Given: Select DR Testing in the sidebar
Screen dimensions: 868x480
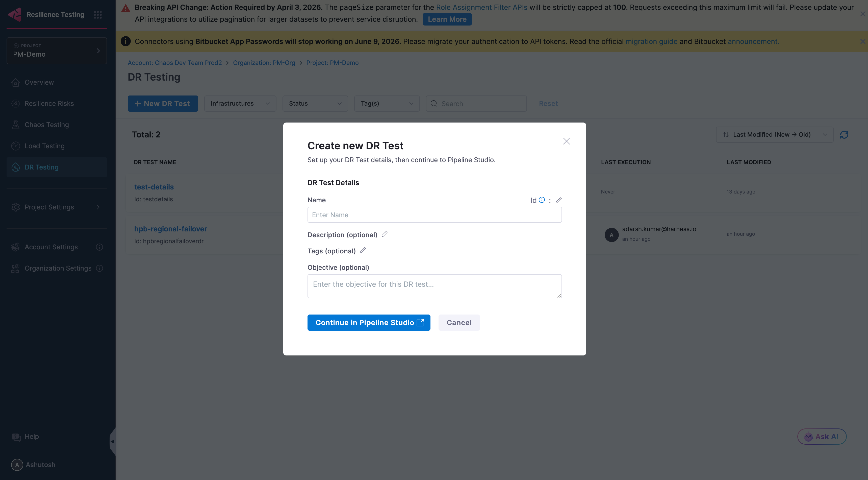Looking at the screenshot, I should (42, 167).
